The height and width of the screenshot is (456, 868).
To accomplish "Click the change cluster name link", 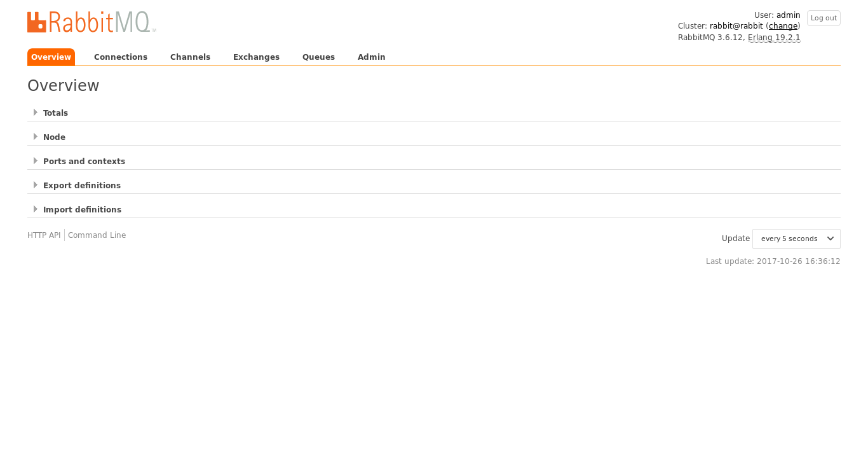I will (783, 25).
